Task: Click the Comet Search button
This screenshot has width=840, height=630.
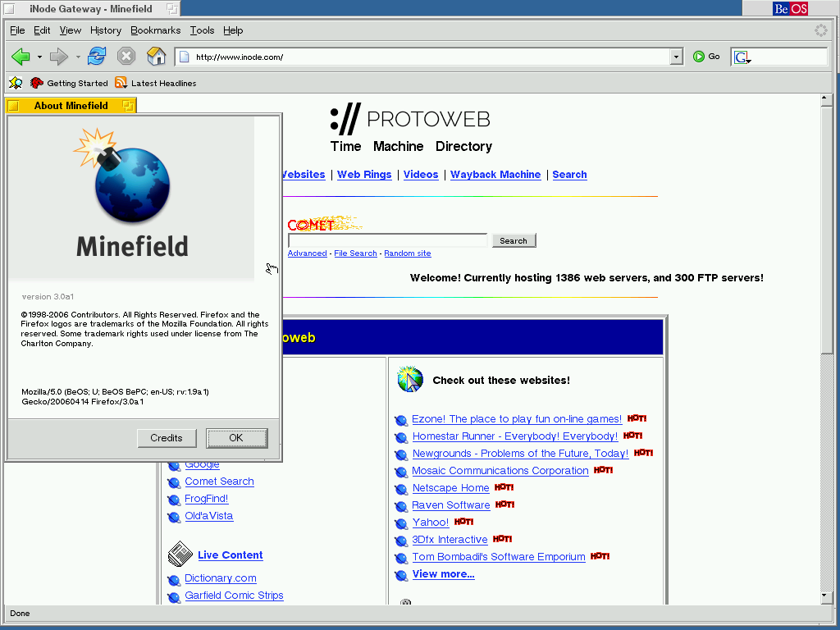Action: 514,240
